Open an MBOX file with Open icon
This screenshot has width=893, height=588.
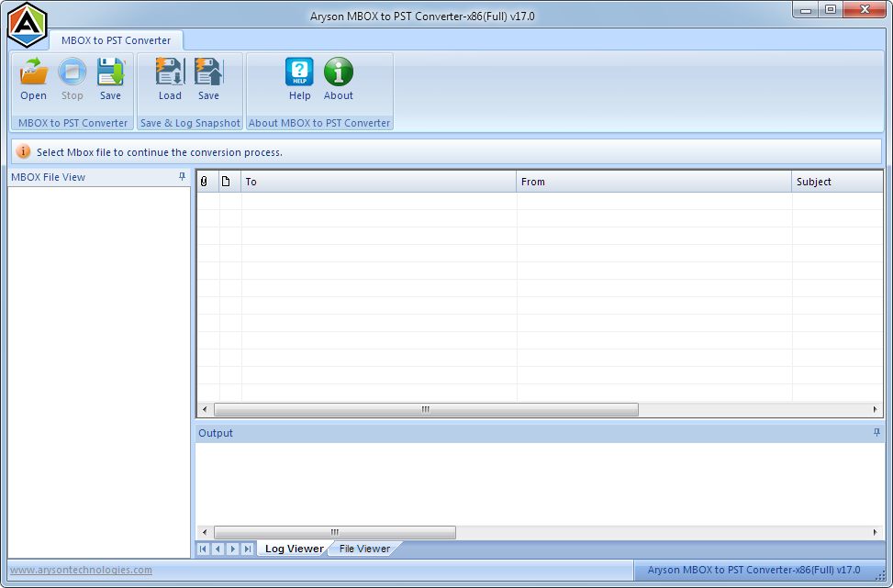pos(34,79)
